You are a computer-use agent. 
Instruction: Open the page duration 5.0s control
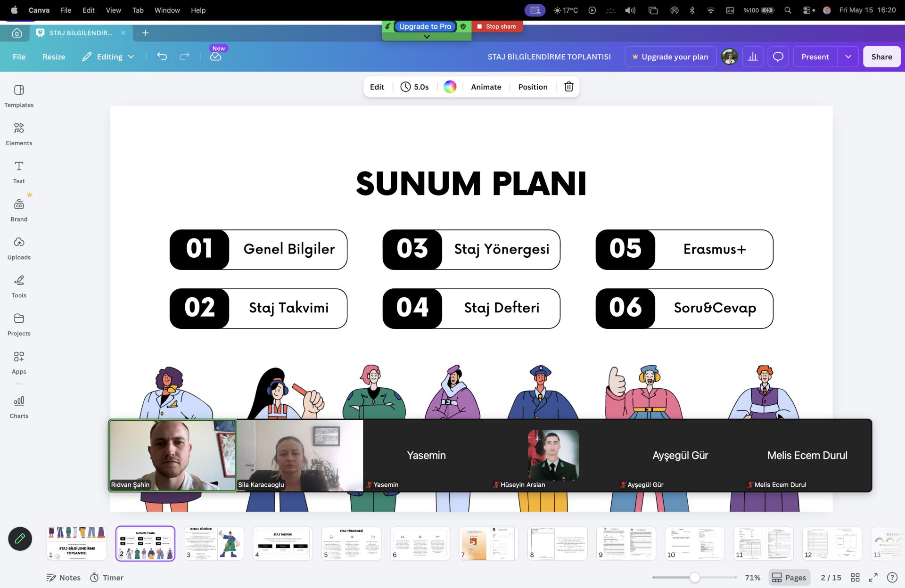point(415,87)
